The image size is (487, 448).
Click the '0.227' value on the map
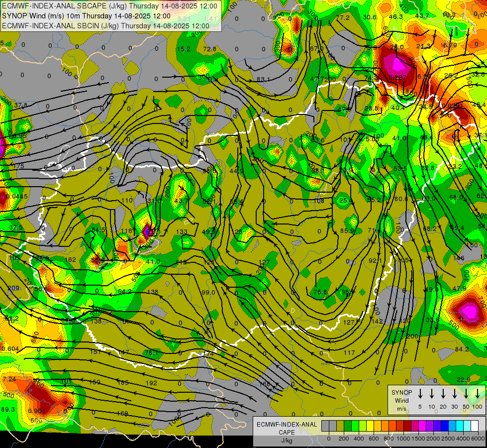[397, 78]
